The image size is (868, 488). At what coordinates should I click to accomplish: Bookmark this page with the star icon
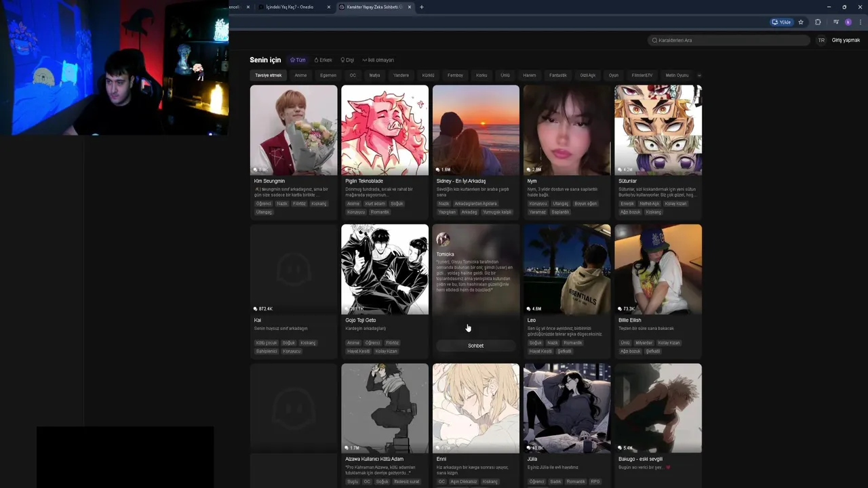801,22
